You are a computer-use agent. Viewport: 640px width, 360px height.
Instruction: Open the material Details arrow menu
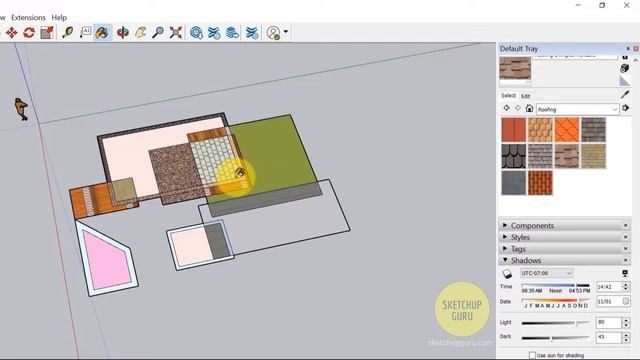(x=625, y=108)
